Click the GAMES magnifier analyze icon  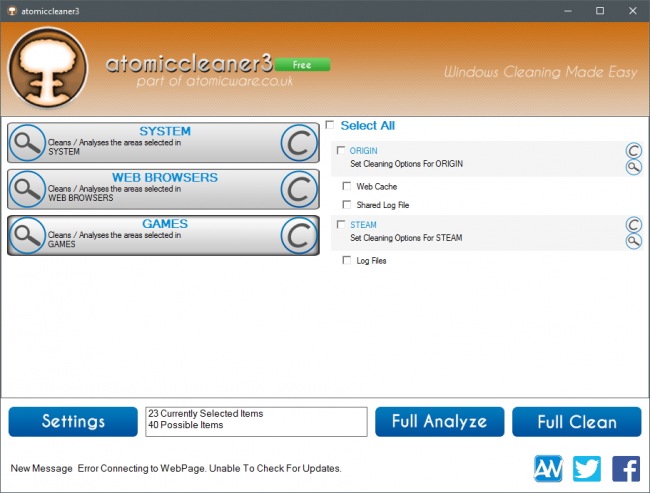coord(27,236)
